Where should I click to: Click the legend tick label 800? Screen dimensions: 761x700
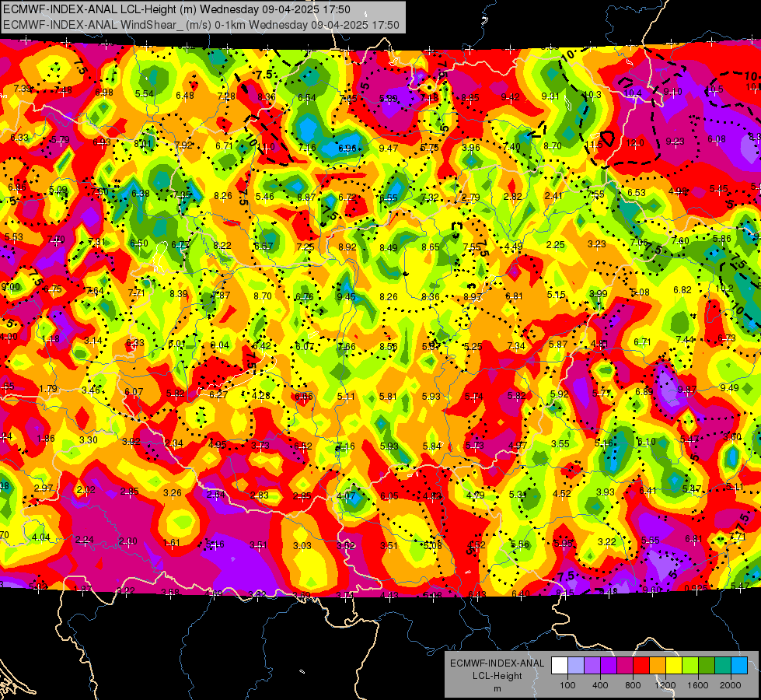click(x=633, y=685)
